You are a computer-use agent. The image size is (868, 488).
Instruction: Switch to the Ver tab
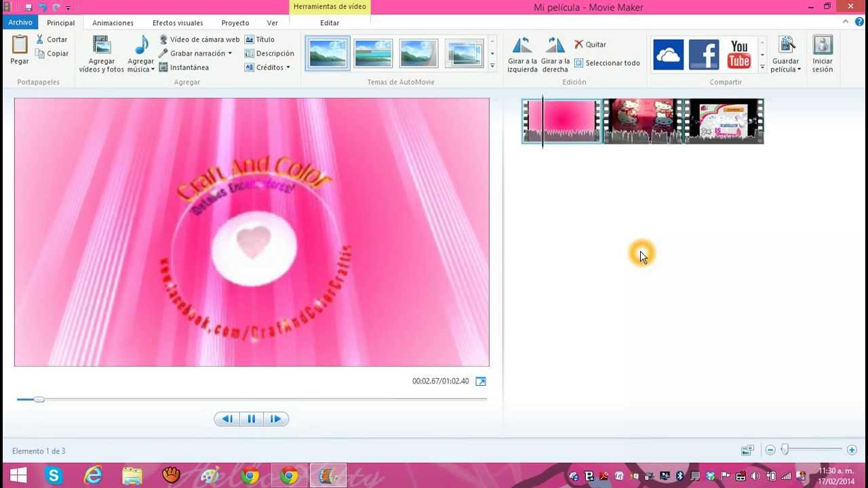[273, 22]
